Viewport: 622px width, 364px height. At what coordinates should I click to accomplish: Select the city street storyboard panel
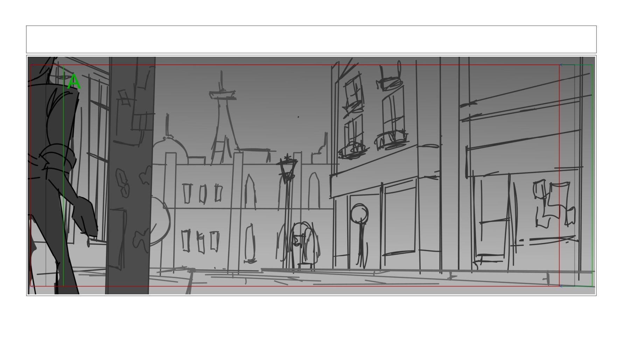click(x=311, y=175)
